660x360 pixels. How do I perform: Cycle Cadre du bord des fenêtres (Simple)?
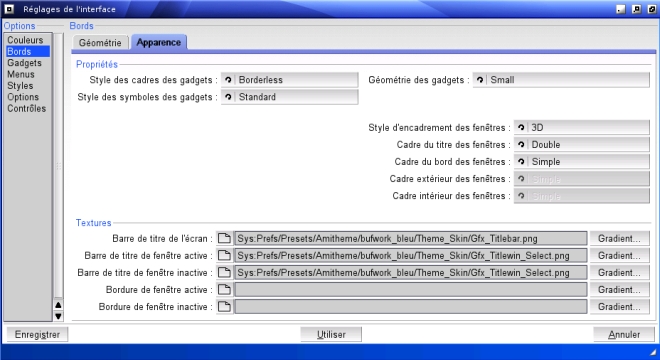(x=582, y=162)
